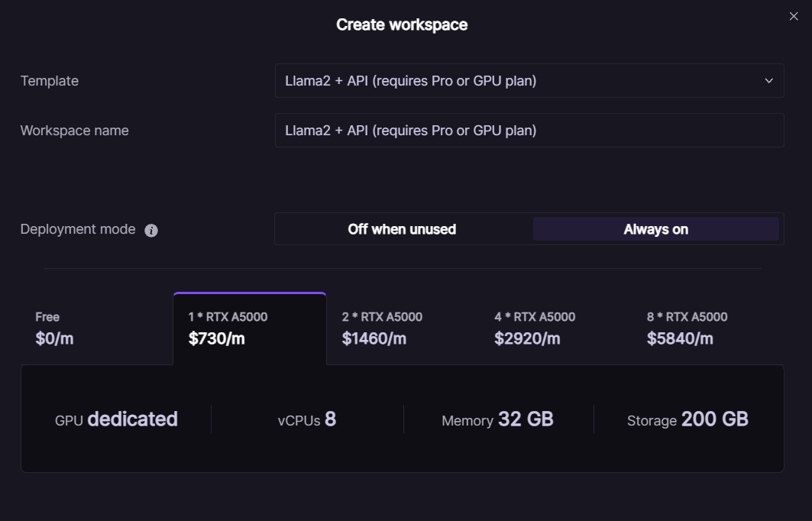The height and width of the screenshot is (521, 812).
Task: Click the vCPUs 8 spec label
Action: [x=308, y=419]
